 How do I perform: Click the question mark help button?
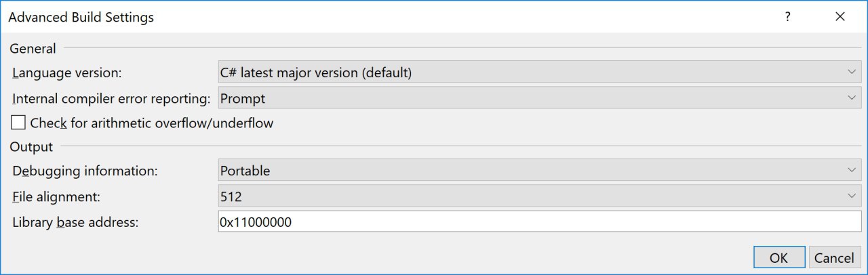[787, 17]
